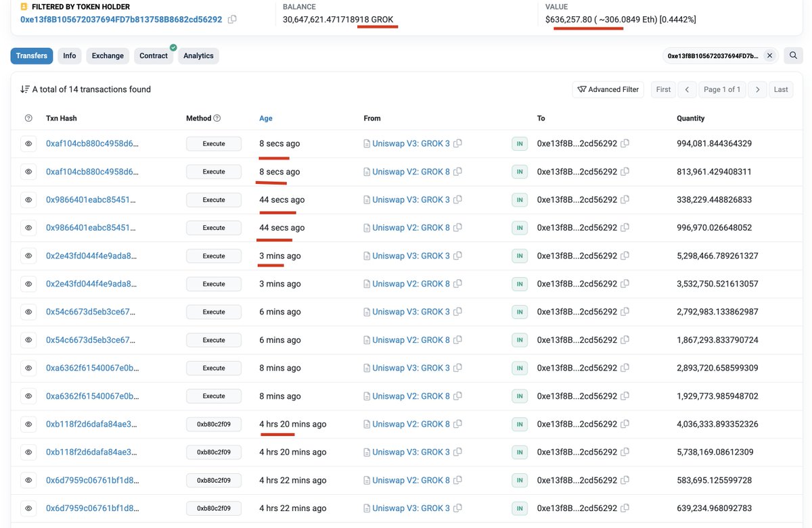
Task: Open the search magnifier icon
Action: click(793, 56)
